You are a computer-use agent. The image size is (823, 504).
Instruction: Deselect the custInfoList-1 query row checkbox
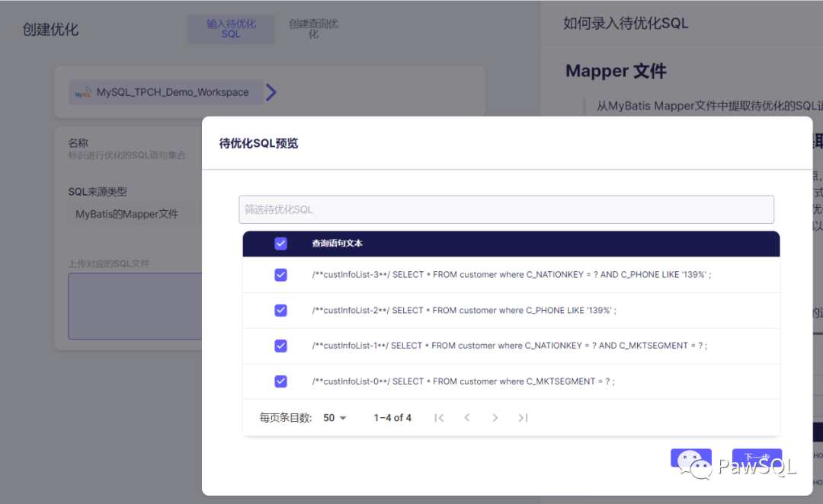click(280, 346)
